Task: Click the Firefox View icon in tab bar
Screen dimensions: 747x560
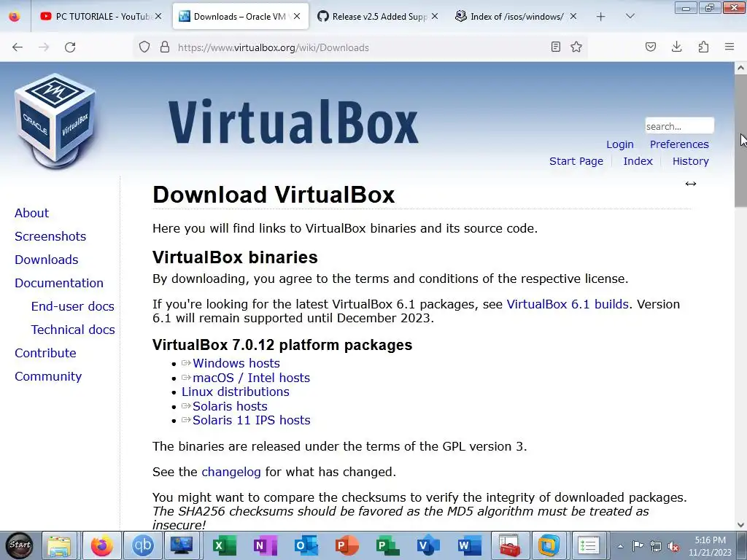Action: (15, 17)
